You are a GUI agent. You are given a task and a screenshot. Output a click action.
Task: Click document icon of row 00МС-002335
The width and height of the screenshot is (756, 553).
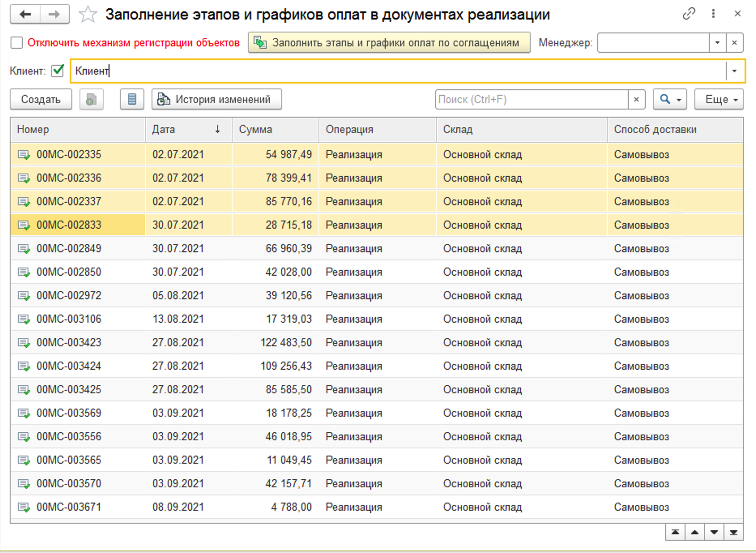[x=24, y=154]
